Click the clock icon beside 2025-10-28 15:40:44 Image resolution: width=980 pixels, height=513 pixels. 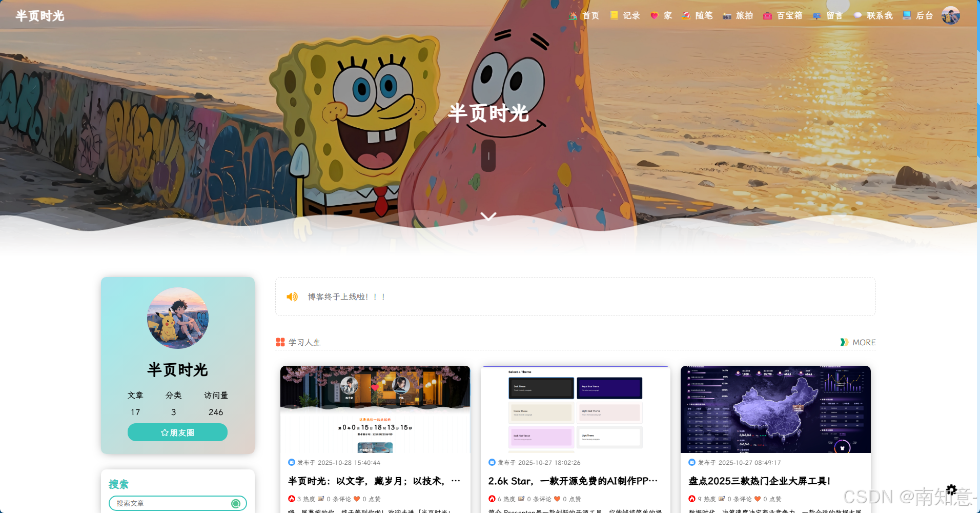[292, 462]
